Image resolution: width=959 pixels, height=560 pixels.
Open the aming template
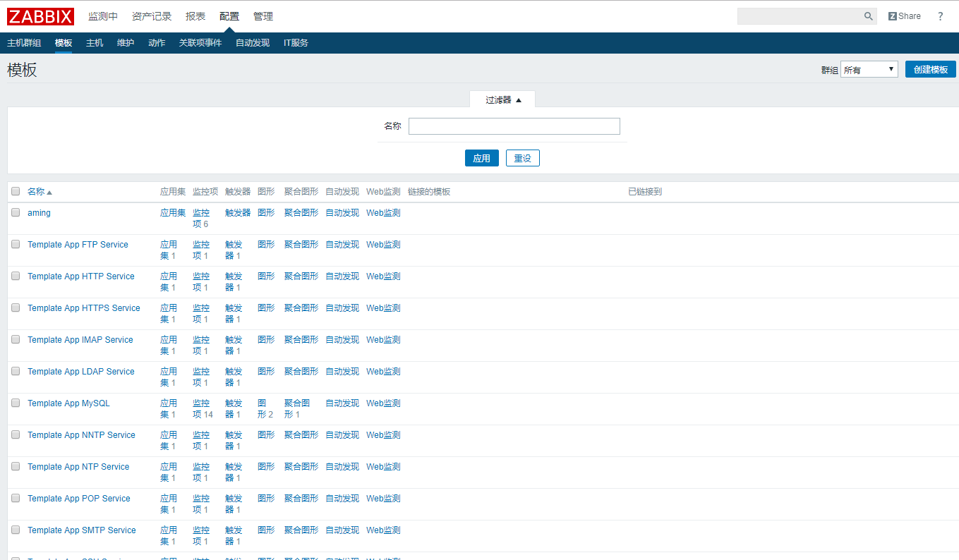pyautogui.click(x=39, y=213)
